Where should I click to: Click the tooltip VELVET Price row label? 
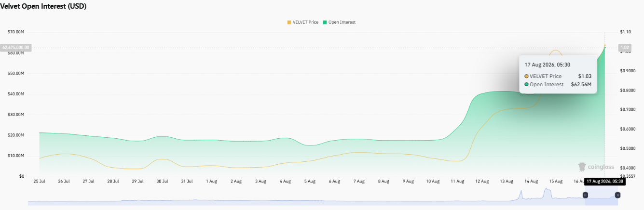[546, 76]
